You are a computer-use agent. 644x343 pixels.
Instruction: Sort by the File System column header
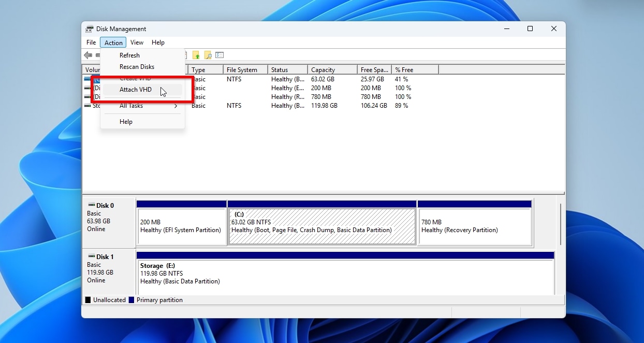pos(245,70)
